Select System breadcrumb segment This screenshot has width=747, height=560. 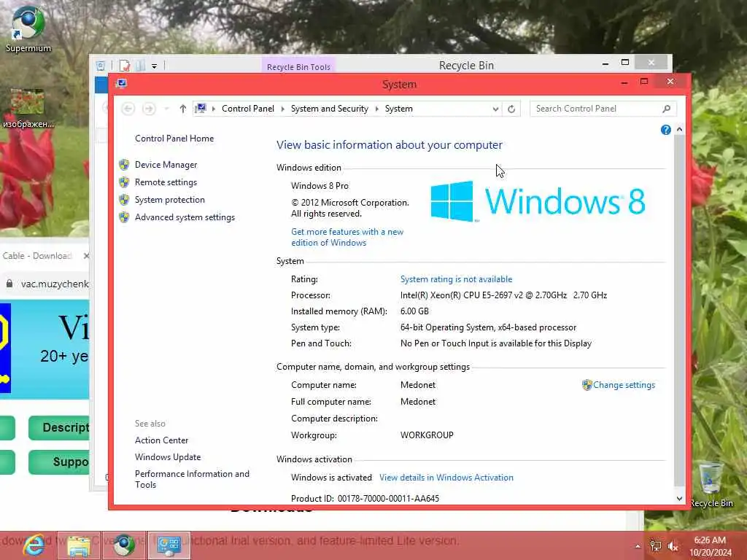point(399,109)
